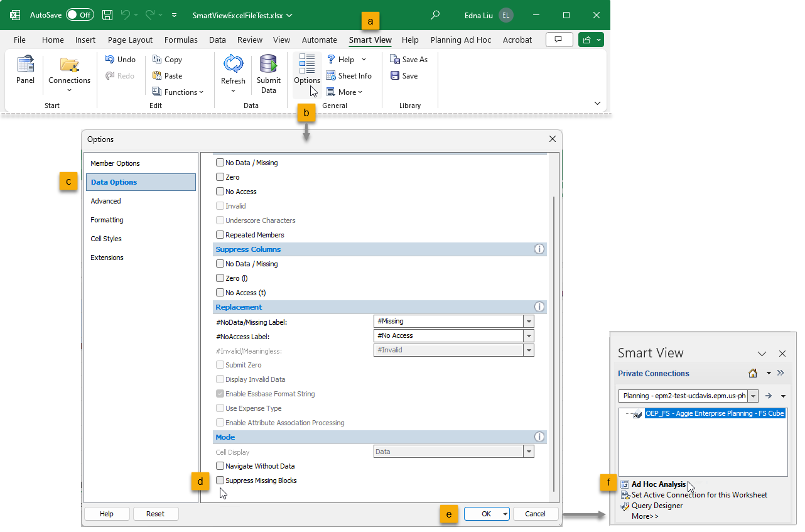
Task: Click the Cancel button in Options
Action: point(535,514)
